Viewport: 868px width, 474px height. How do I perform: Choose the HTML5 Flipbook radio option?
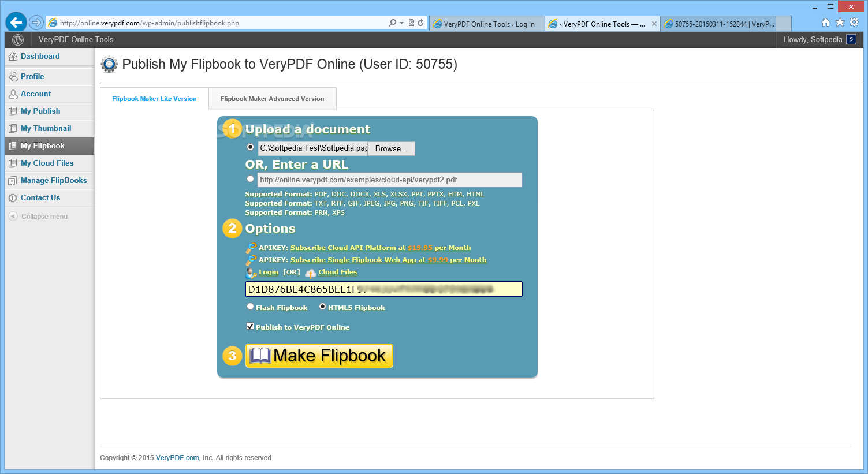point(322,307)
